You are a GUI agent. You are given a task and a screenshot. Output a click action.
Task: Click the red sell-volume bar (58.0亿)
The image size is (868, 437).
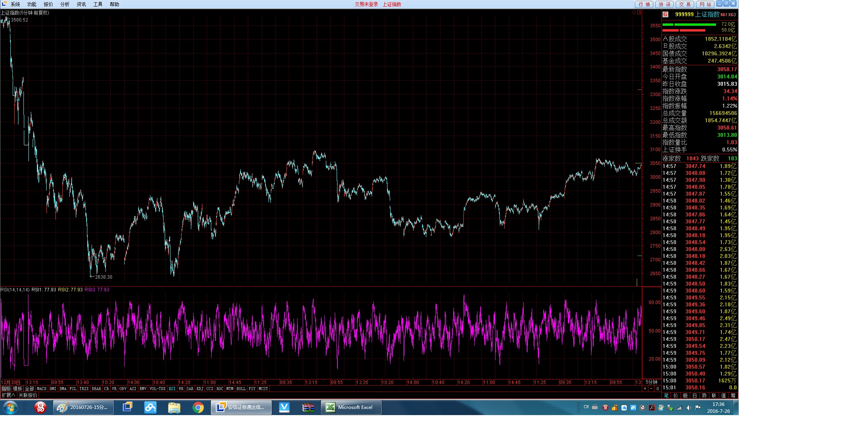[684, 30]
